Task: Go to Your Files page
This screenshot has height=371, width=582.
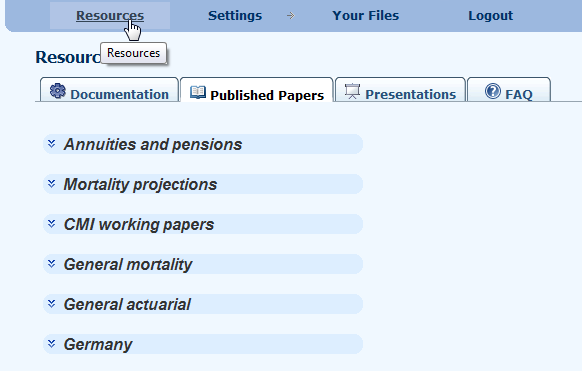Action: [x=366, y=16]
